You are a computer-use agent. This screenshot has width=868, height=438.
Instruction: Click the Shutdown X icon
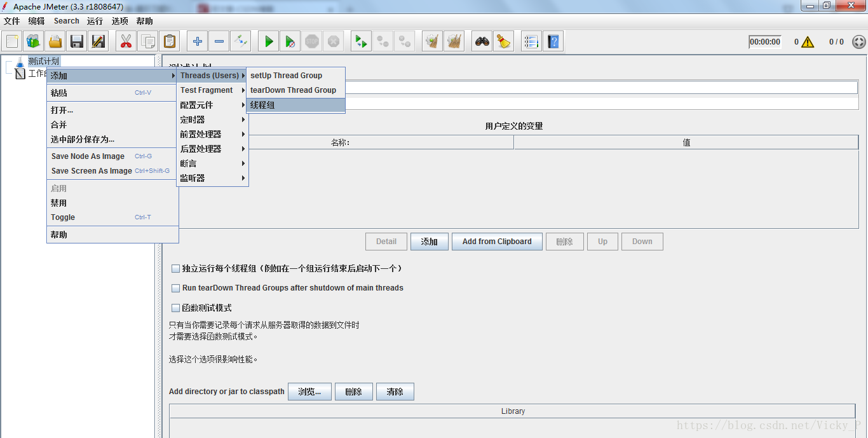(334, 42)
